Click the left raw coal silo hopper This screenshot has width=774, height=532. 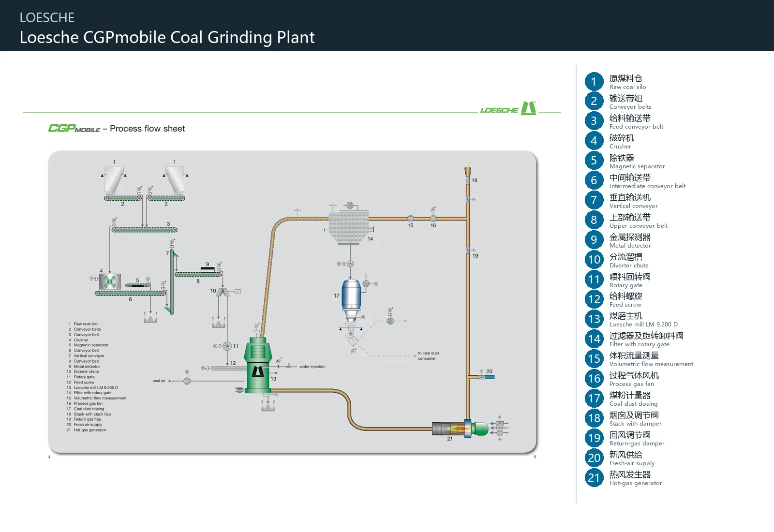(114, 179)
